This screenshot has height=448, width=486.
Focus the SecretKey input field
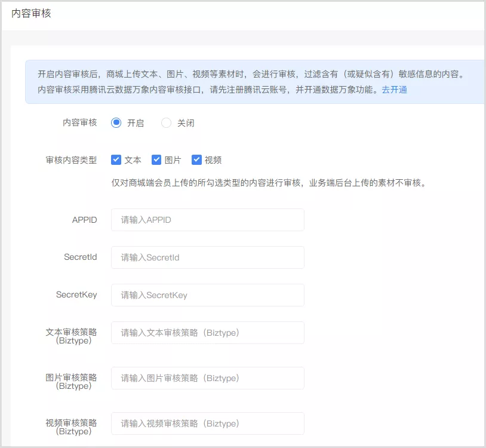tap(208, 295)
